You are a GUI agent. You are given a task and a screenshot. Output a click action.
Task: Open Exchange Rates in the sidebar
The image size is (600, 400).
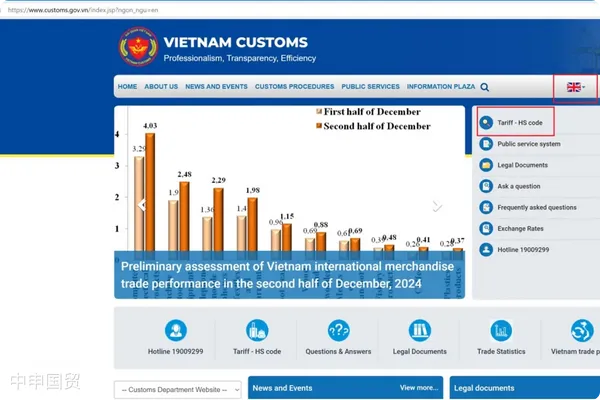tap(520, 228)
